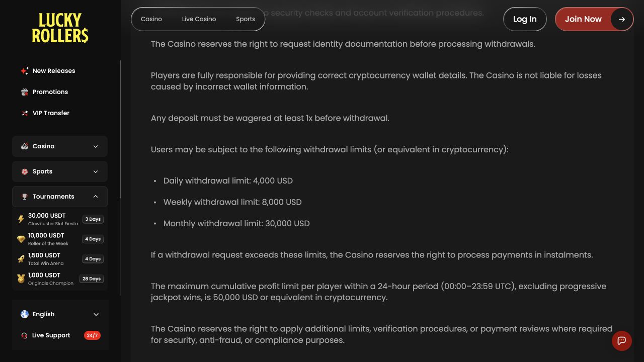Open the live chat bubble icon
Viewport: 644px width, 362px height.
[x=622, y=341]
